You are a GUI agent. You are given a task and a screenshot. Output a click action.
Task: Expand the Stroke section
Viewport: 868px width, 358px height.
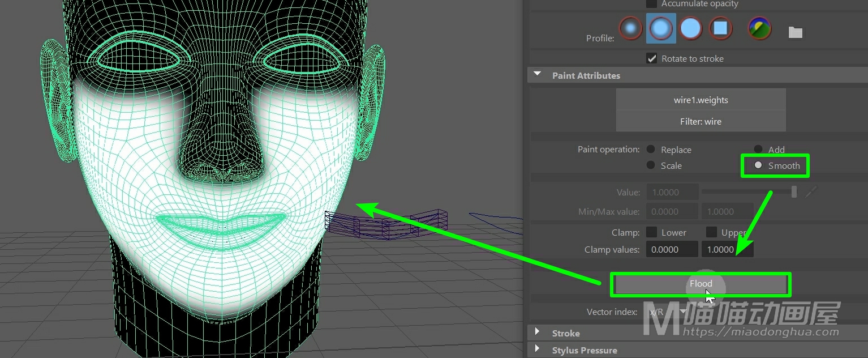point(538,333)
